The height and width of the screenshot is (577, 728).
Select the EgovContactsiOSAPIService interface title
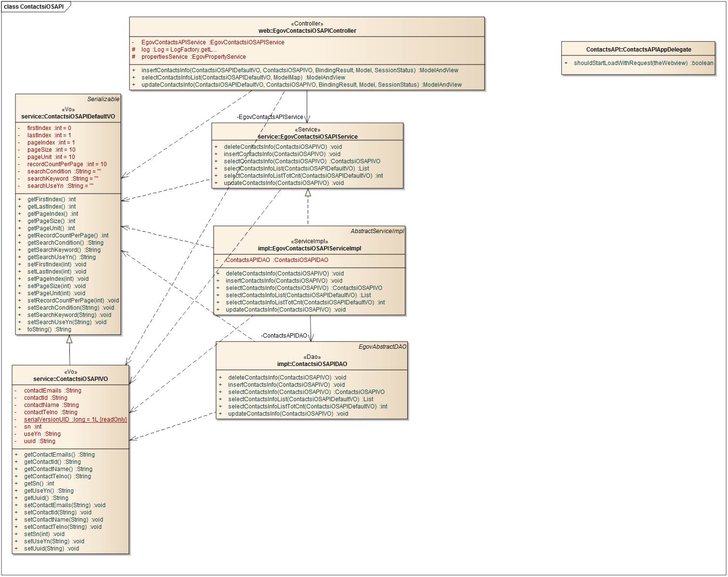308,137
